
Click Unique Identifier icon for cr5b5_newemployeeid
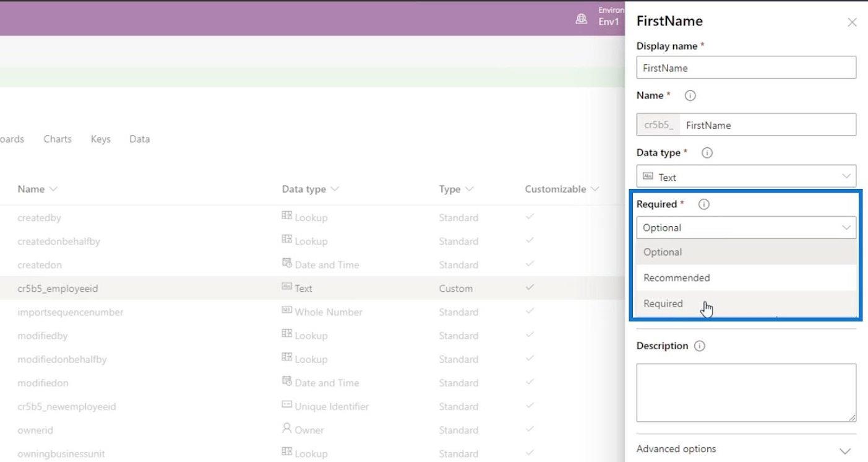[x=286, y=405]
